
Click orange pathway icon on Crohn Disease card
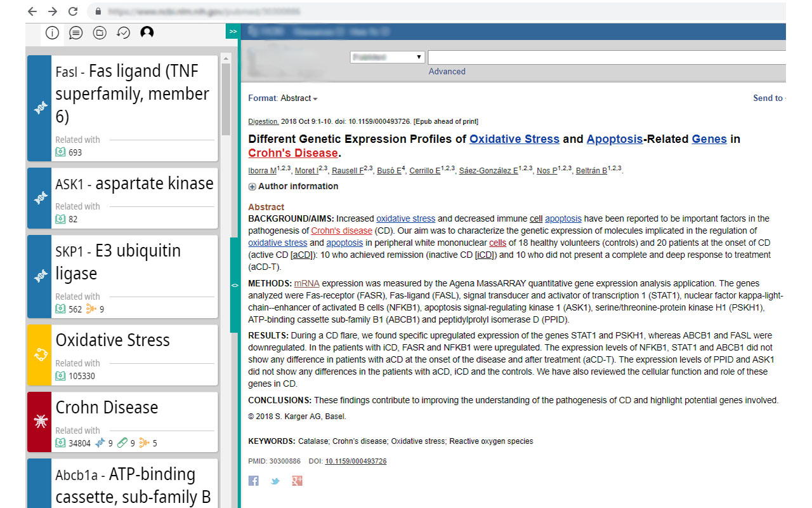click(x=144, y=443)
